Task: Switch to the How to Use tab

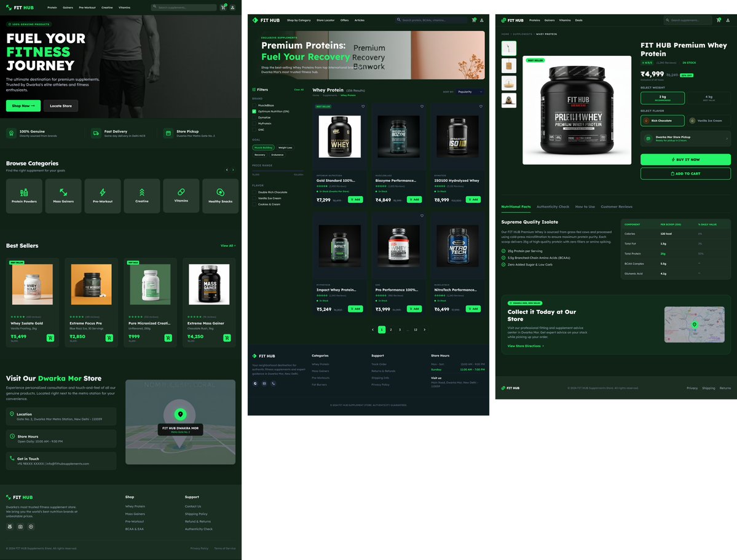Action: 585,207
